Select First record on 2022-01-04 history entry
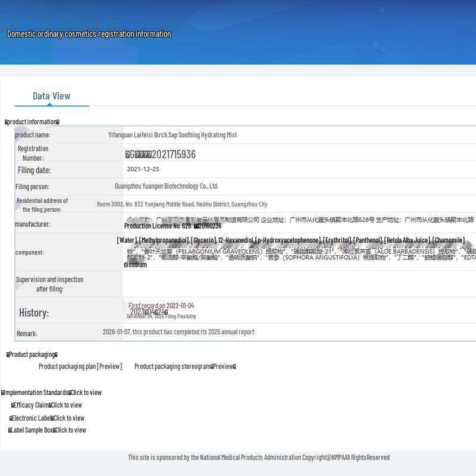 [x=161, y=305]
